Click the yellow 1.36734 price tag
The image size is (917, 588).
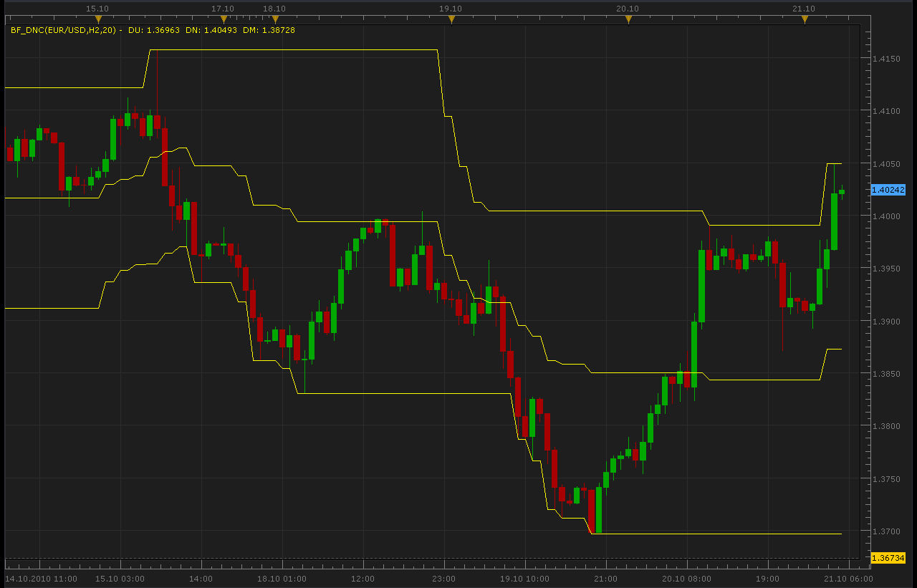[888, 558]
